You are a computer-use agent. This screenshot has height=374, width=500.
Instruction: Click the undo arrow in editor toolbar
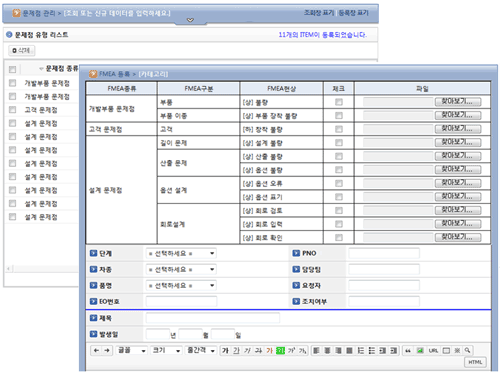click(96, 350)
